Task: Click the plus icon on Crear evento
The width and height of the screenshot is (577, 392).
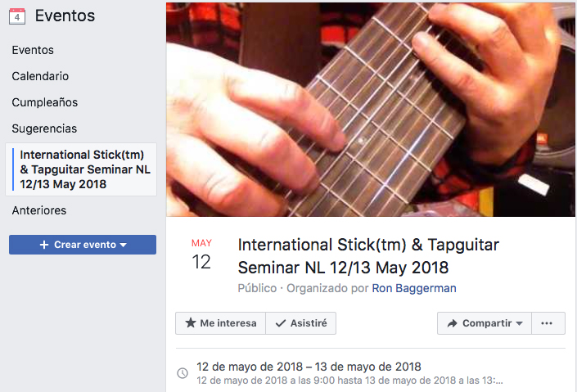Action: [x=44, y=245]
